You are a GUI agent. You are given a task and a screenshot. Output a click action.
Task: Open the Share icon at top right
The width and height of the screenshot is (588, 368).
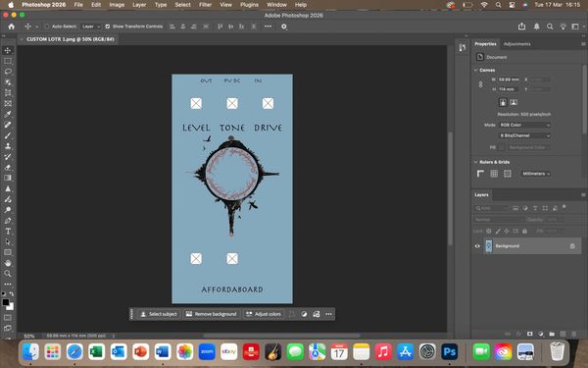tap(521, 26)
